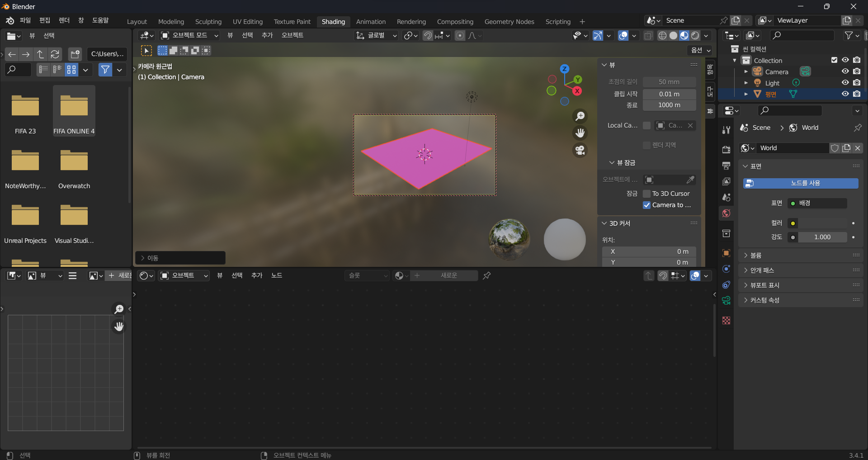Select solid viewport shading mode
868x460 pixels.
(x=673, y=36)
